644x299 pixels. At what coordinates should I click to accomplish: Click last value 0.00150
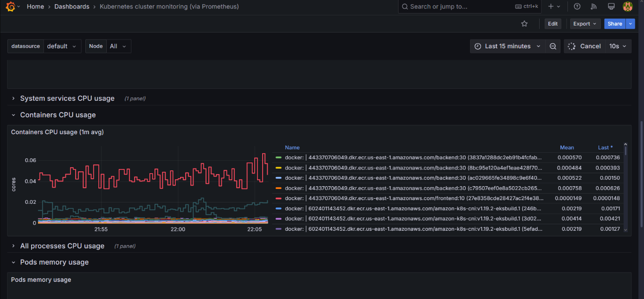pyautogui.click(x=611, y=178)
